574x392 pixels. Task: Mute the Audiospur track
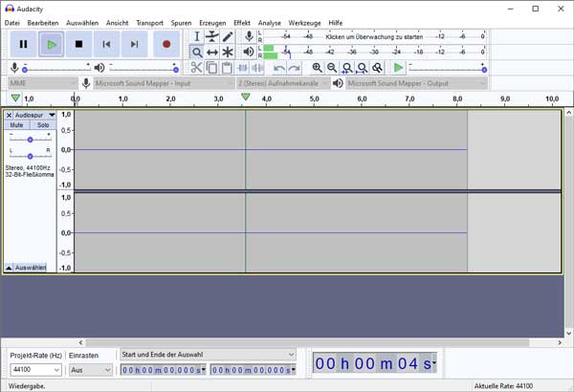16,125
